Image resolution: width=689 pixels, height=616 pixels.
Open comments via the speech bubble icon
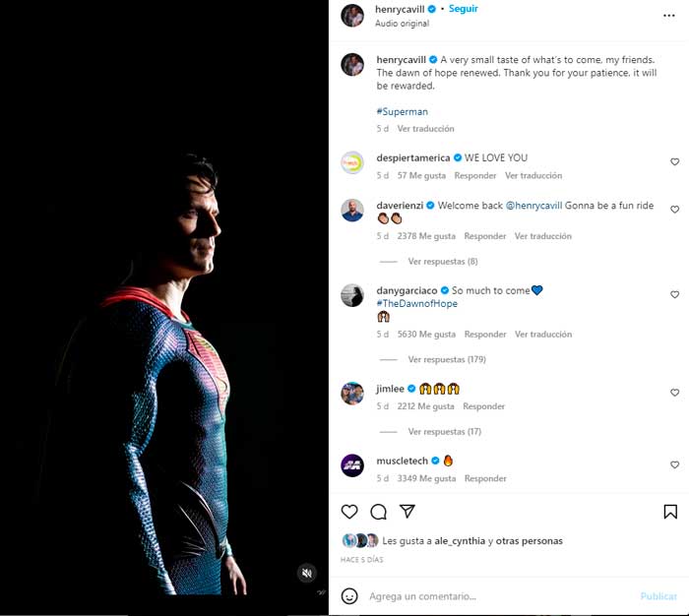[x=378, y=512]
